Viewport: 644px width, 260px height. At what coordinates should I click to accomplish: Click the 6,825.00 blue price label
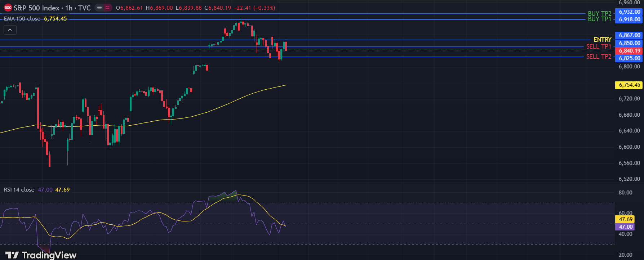pyautogui.click(x=629, y=58)
